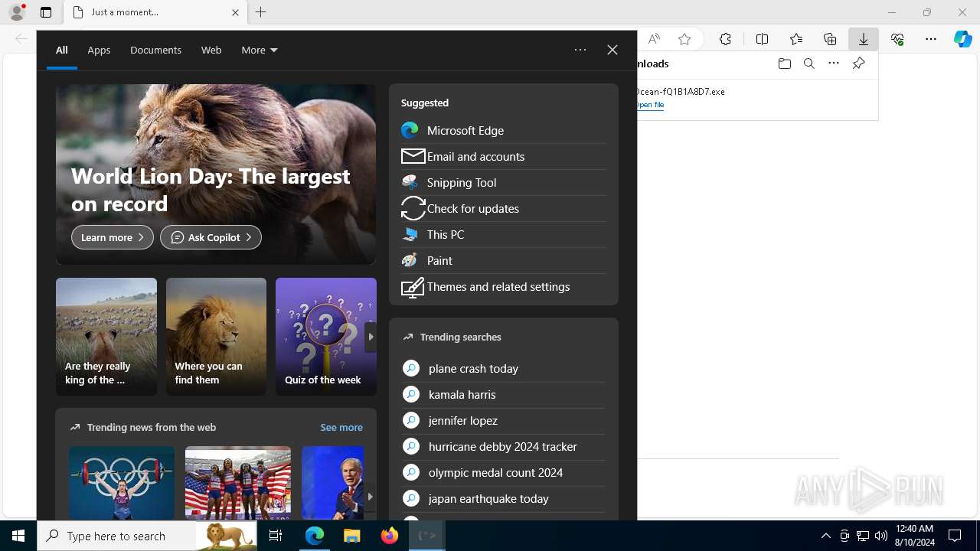Open the 'Quiz of the week' card

click(x=326, y=337)
